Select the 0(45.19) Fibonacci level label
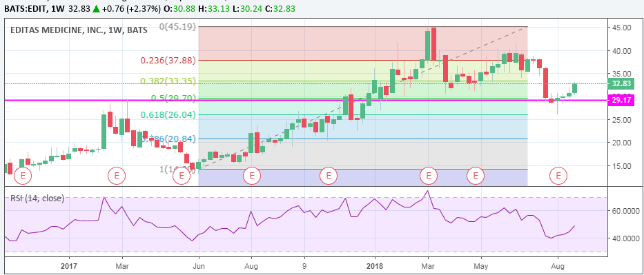This screenshot has height=275, width=644. click(178, 27)
